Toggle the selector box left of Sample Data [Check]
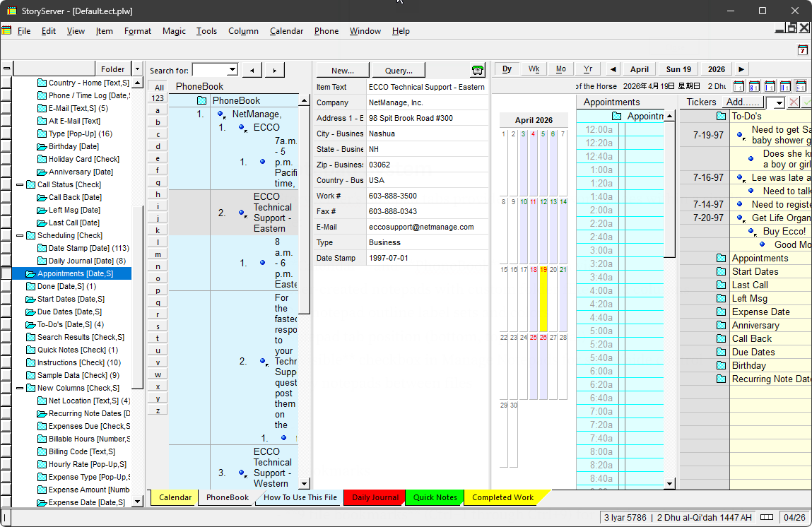Image resolution: width=812 pixels, height=527 pixels. click(6, 375)
